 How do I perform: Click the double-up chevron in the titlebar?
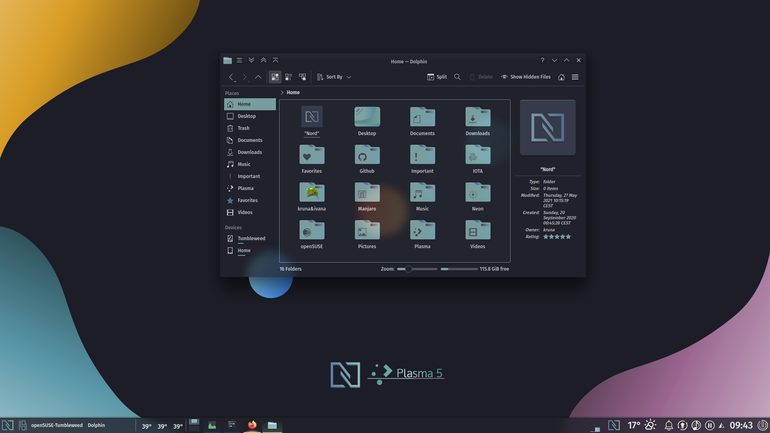(x=263, y=60)
